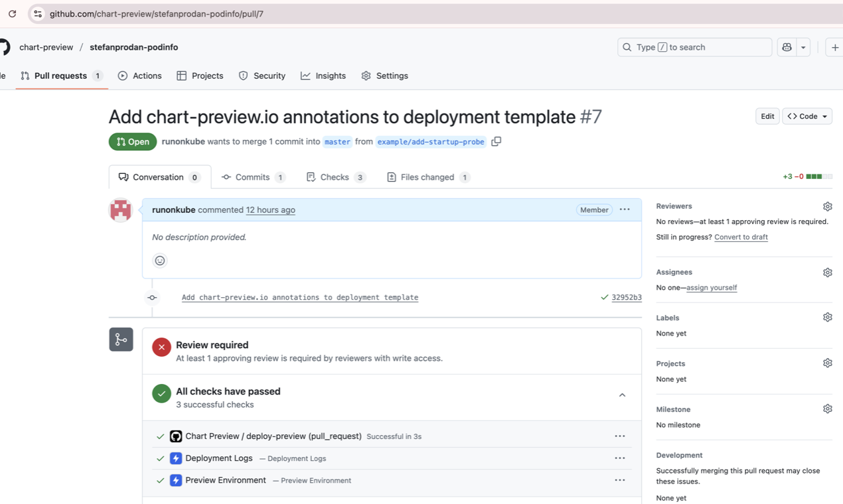Click the Edit button on the pull request title

pyautogui.click(x=767, y=116)
